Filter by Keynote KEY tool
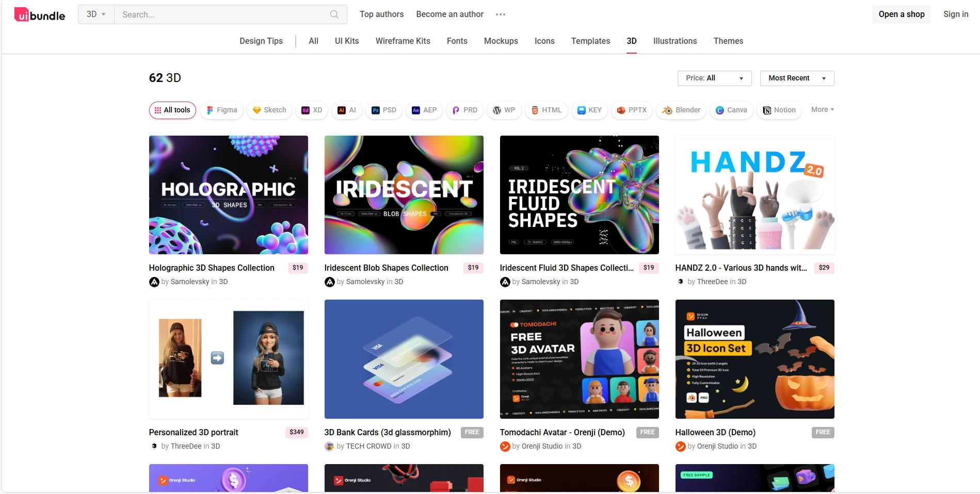The image size is (980, 494). [x=589, y=110]
